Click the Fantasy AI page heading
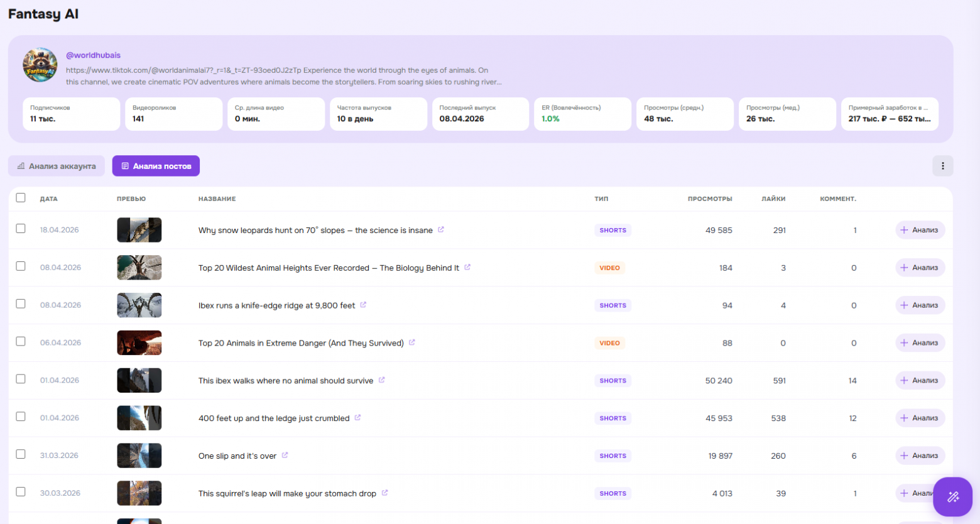 coord(43,14)
